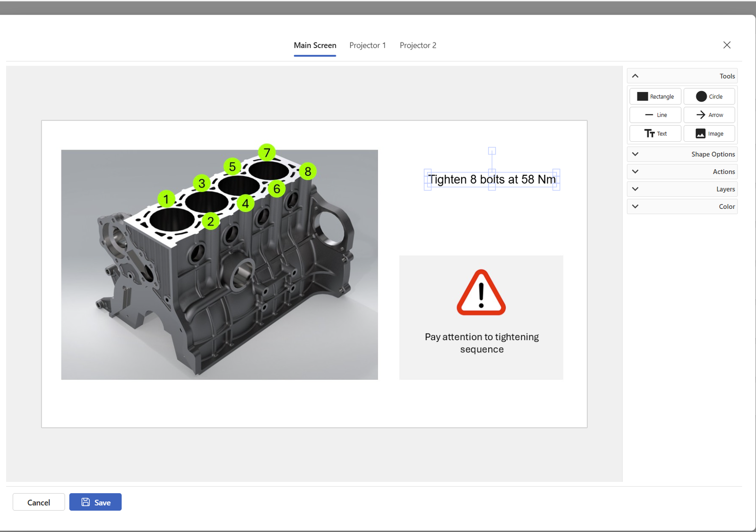Screen dimensions: 756x532
Task: Expand the Actions section
Action: (682, 172)
